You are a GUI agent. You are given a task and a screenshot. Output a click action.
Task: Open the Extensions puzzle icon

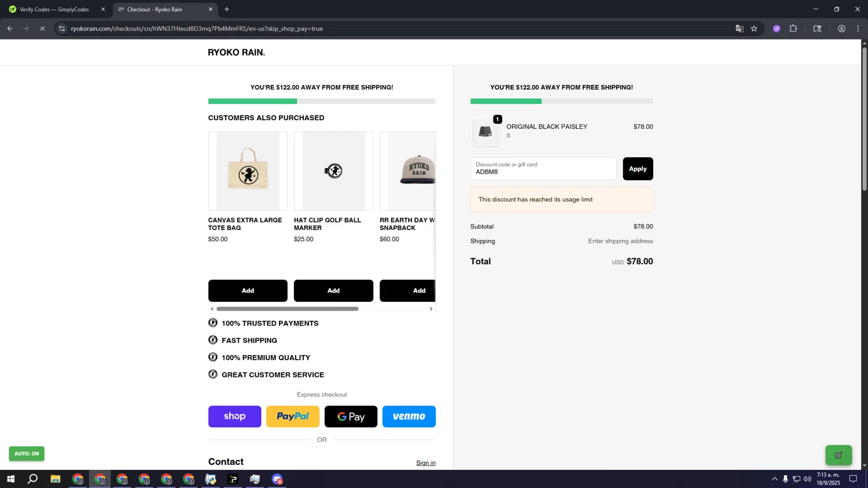[x=793, y=28]
